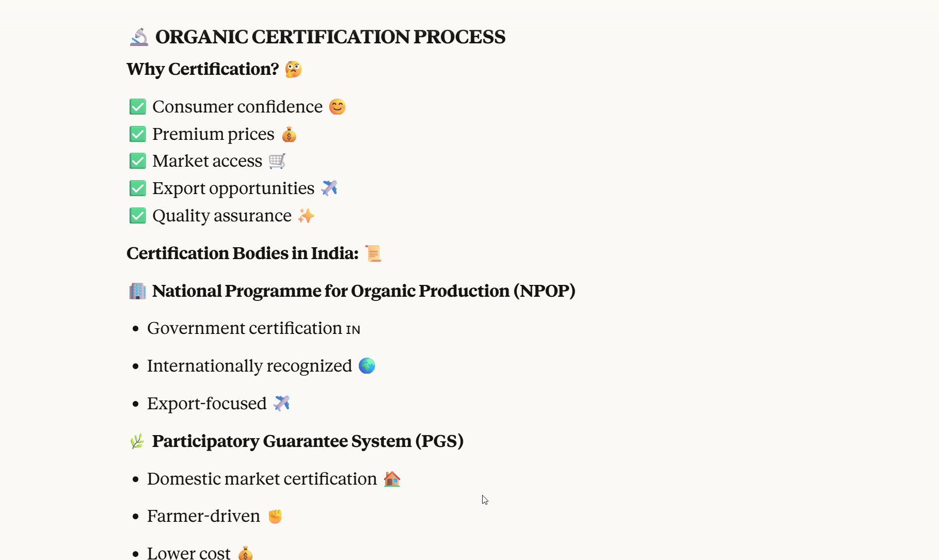Image resolution: width=939 pixels, height=560 pixels.
Task: Click the Participatory Guarantee System heading
Action: click(308, 441)
